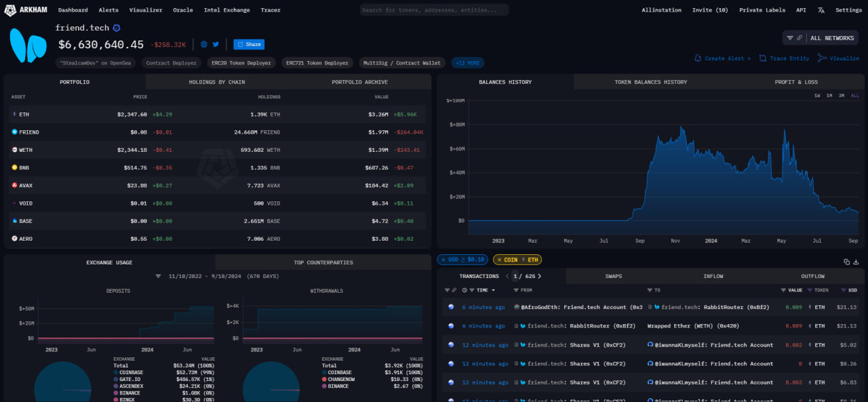Download transactions with the download icon
The width and height of the screenshot is (868, 402).
coord(856,262)
